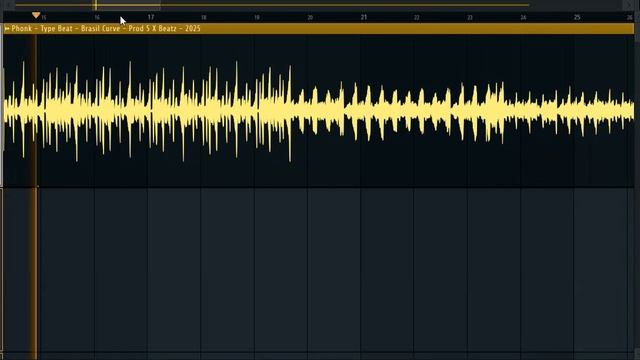The width and height of the screenshot is (640, 360).
Task: Click the yellow audio waveform of the clip
Action: [319, 111]
